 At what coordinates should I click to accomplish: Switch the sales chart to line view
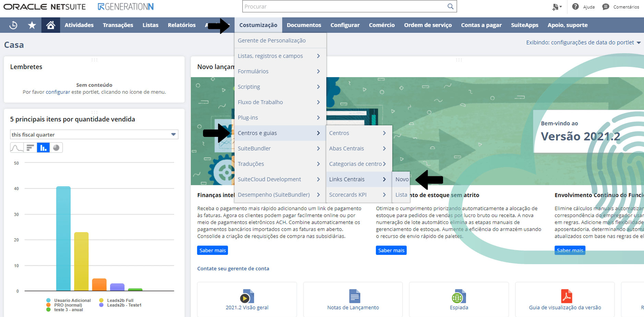point(17,147)
